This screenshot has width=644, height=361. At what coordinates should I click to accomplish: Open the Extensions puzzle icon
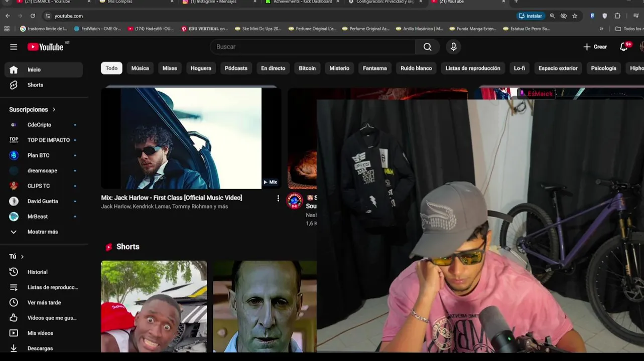coord(617,16)
